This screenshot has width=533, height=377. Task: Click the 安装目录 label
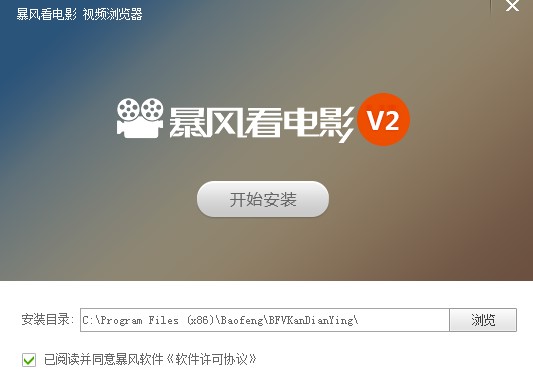[47, 320]
